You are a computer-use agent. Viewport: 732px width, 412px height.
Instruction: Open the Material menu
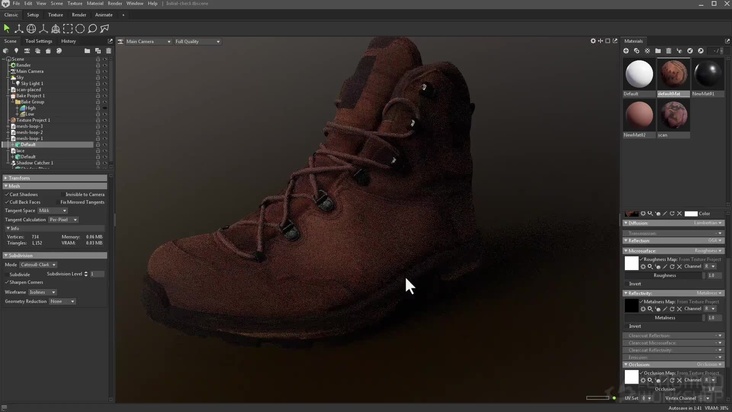click(95, 3)
